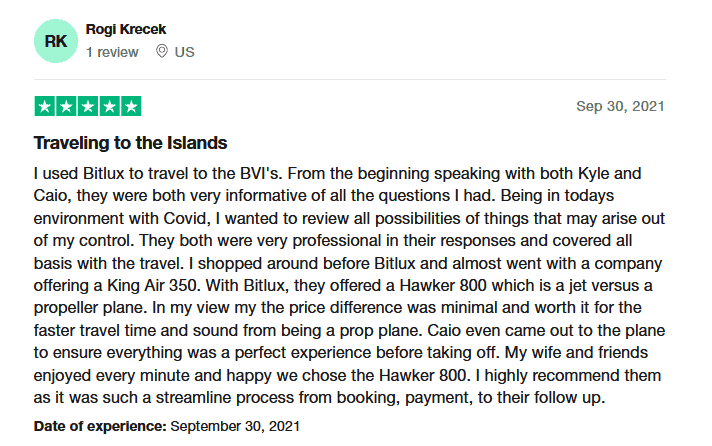Open the "Traveling to the Islands" review title
The height and width of the screenshot is (446, 712).
point(131,142)
